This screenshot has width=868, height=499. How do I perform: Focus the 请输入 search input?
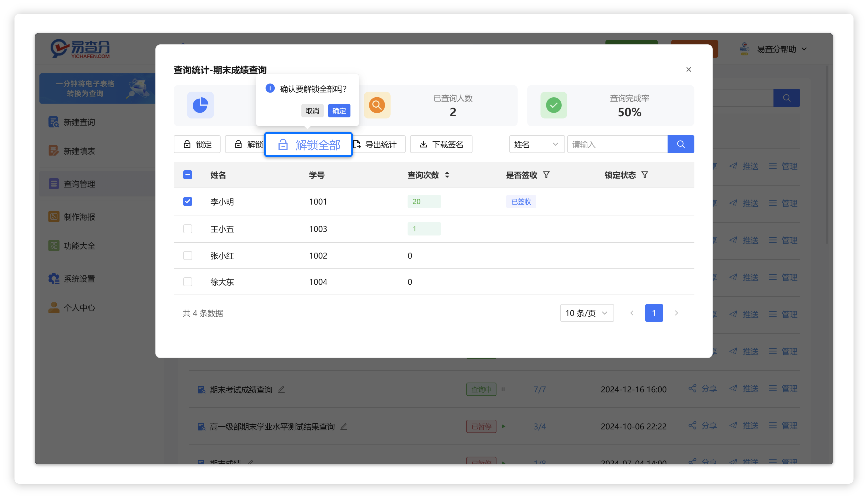coord(617,144)
